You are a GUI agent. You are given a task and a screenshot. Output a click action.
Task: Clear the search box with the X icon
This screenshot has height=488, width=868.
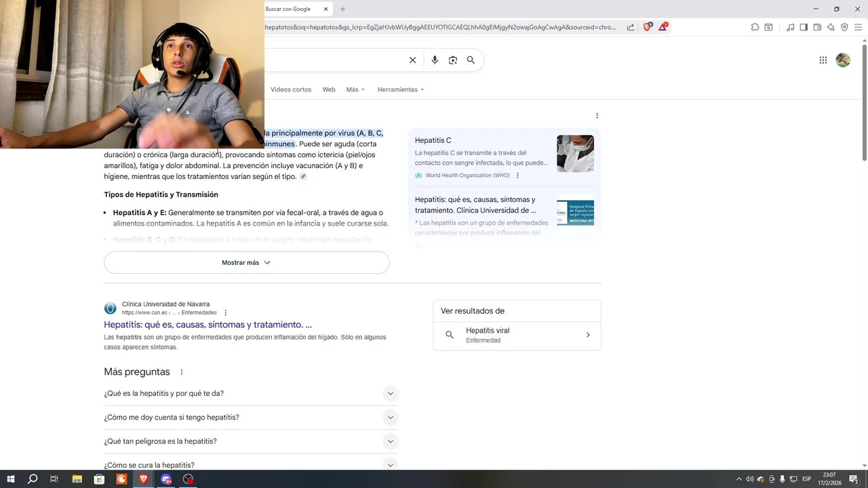point(412,60)
